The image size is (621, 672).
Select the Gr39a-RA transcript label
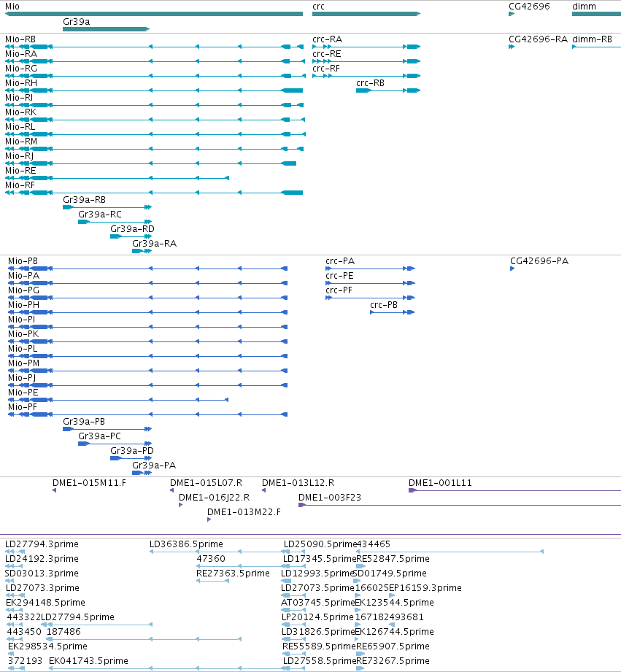coord(154,244)
